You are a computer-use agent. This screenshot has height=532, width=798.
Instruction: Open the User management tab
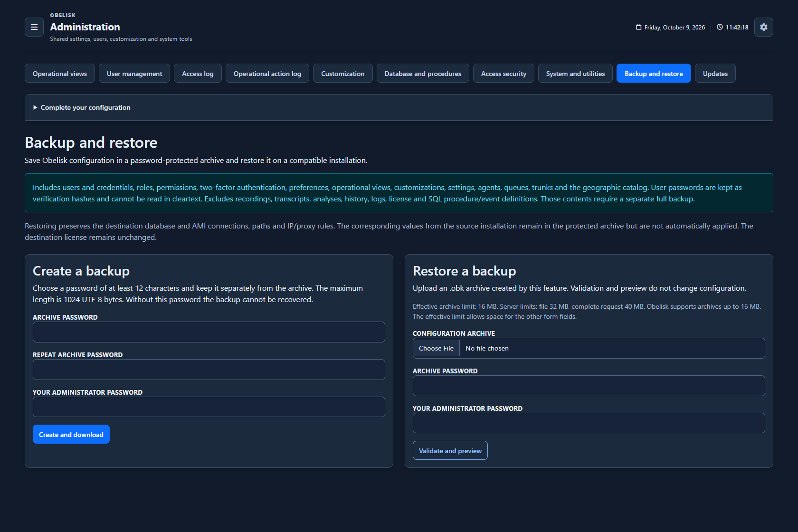click(134, 74)
